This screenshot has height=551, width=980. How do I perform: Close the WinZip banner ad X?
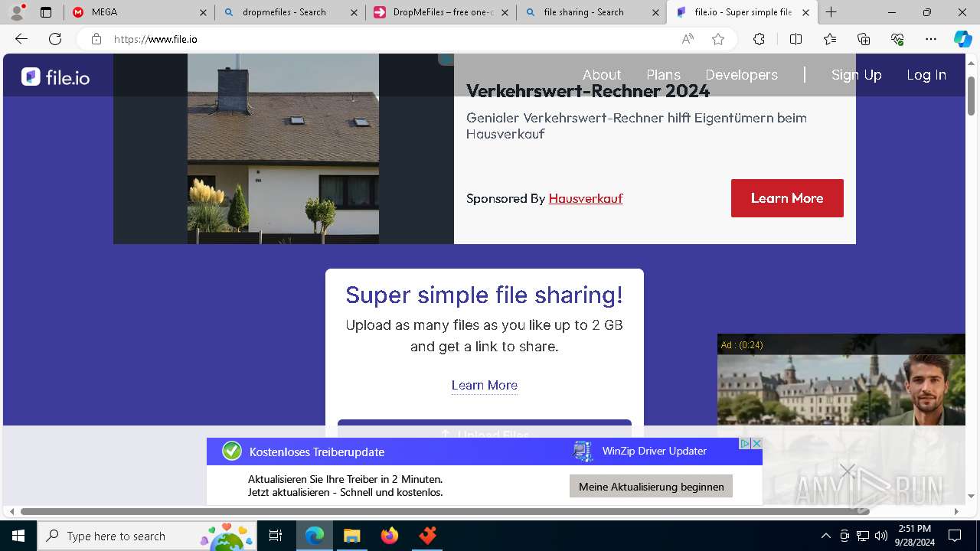pos(756,443)
